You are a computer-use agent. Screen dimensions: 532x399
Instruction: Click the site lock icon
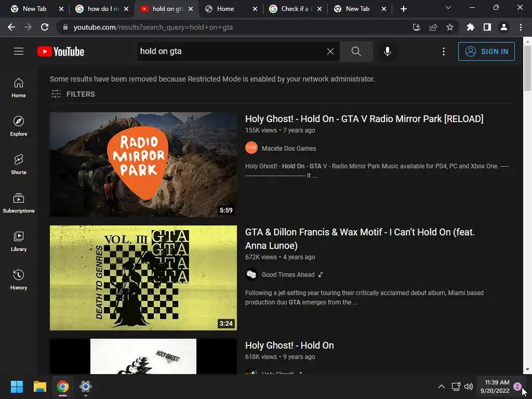click(x=65, y=27)
